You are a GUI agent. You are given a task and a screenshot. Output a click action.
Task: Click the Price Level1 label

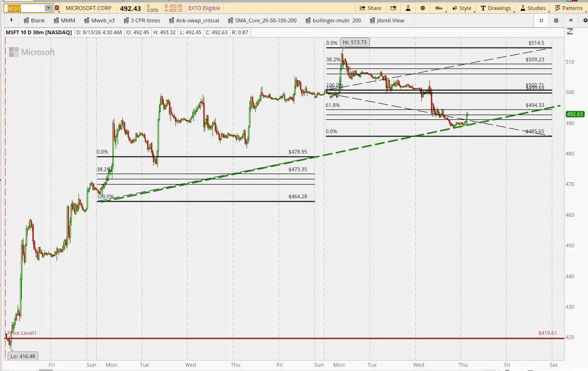tap(21, 333)
